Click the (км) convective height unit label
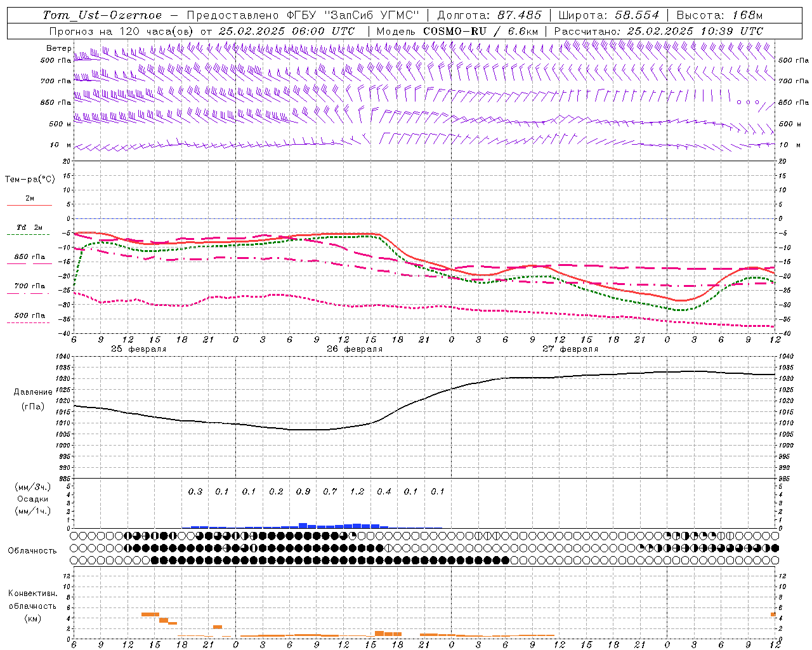 click(x=33, y=618)
